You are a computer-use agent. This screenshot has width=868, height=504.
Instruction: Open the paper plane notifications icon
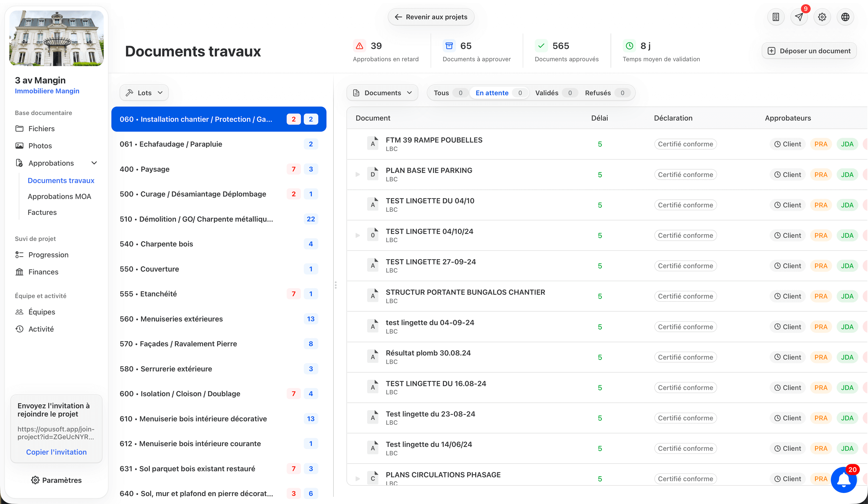click(x=799, y=17)
